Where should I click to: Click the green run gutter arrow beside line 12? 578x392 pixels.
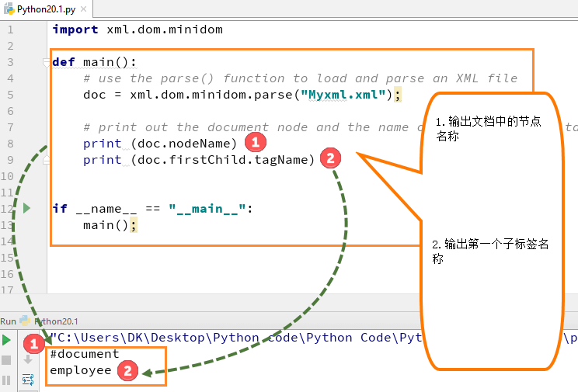pyautogui.click(x=26, y=208)
